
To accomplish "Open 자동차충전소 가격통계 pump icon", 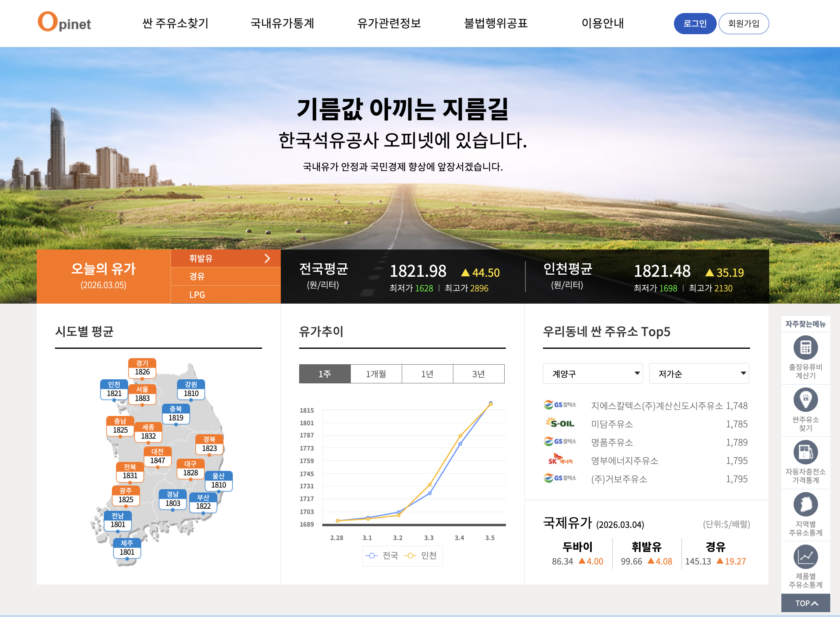I will pos(805,452).
